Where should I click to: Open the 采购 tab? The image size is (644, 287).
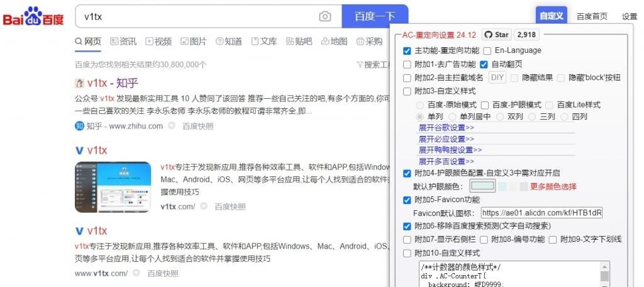click(369, 42)
